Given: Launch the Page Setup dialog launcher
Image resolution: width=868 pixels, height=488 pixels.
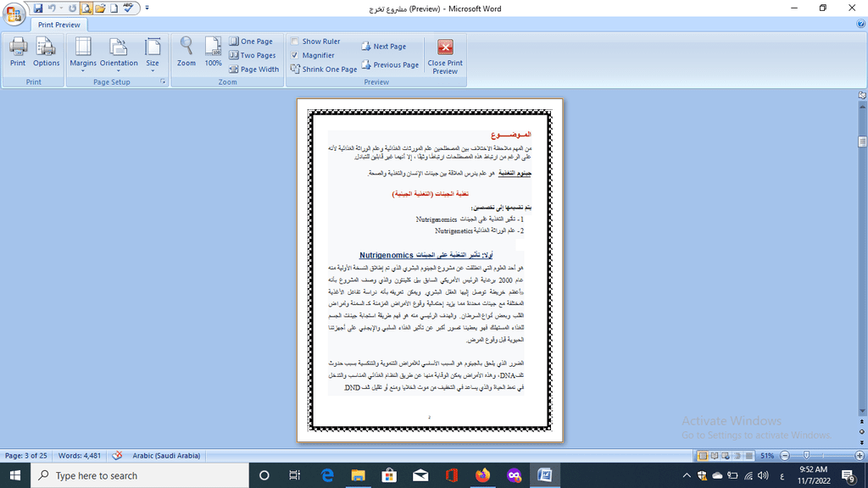Looking at the screenshot, I should coord(163,82).
